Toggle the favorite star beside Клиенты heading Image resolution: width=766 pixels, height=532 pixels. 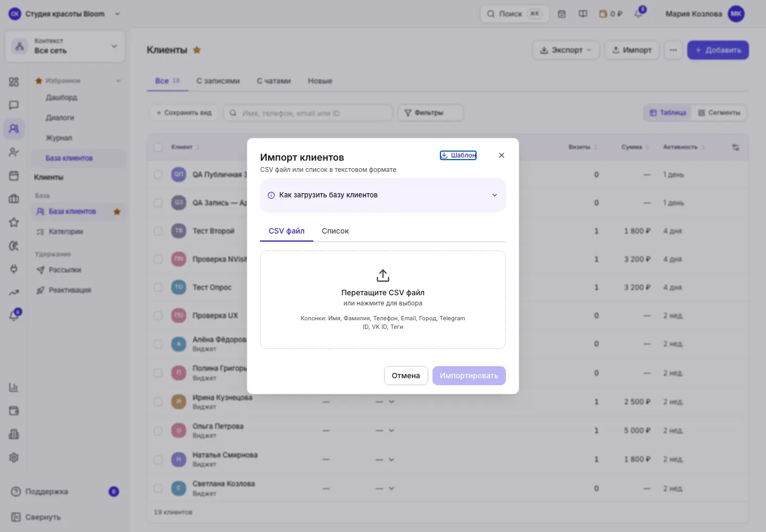[197, 50]
